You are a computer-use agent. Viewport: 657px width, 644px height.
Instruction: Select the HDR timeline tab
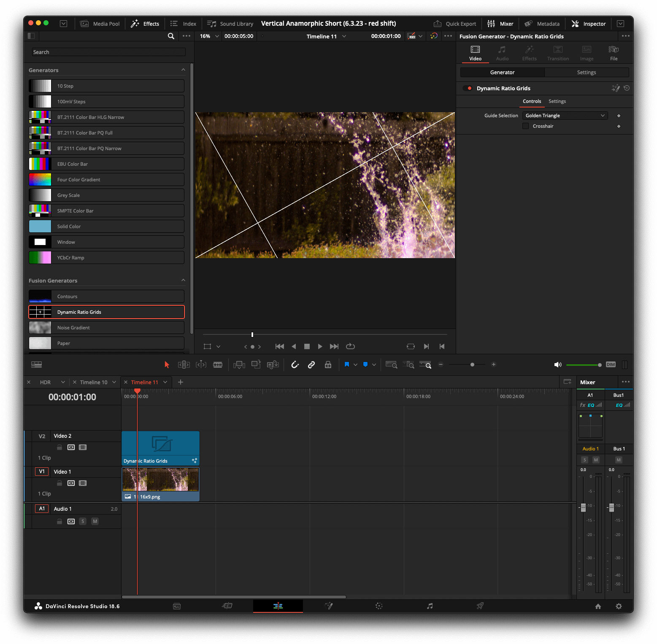45,382
